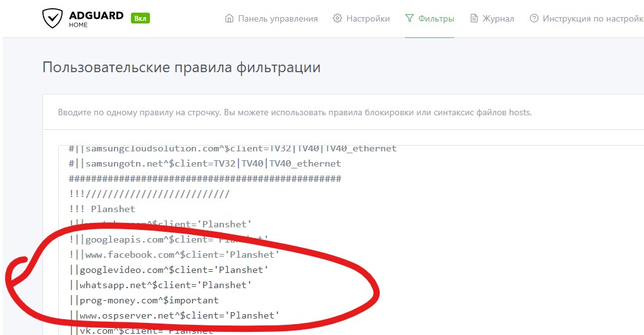Image resolution: width=644 pixels, height=335 pixels.
Task: Click the ADGUARD HOME text logo
Action: 96,19
